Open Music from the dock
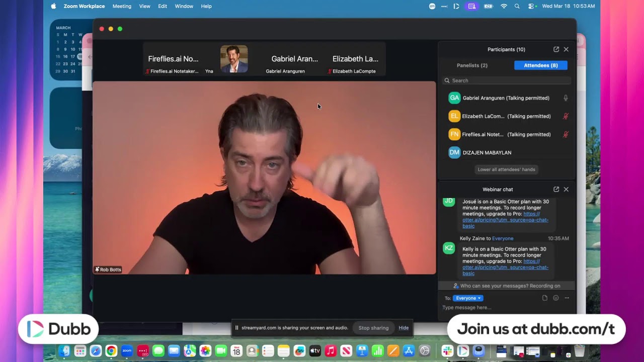 (331, 351)
